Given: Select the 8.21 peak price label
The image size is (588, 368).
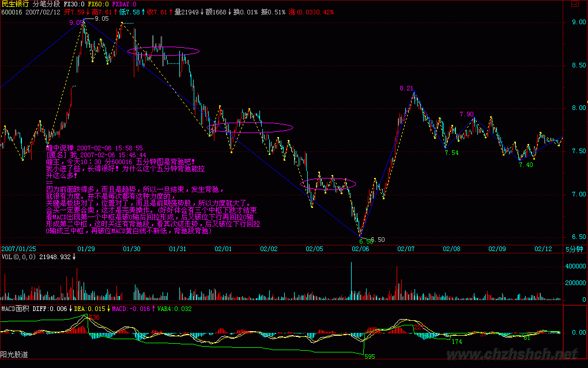Looking at the screenshot, I should coord(406,88).
